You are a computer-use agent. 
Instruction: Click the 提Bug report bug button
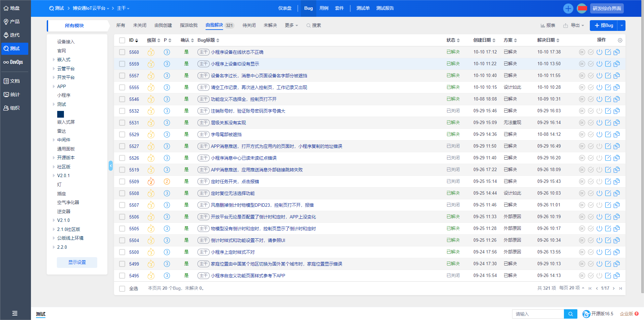click(604, 26)
